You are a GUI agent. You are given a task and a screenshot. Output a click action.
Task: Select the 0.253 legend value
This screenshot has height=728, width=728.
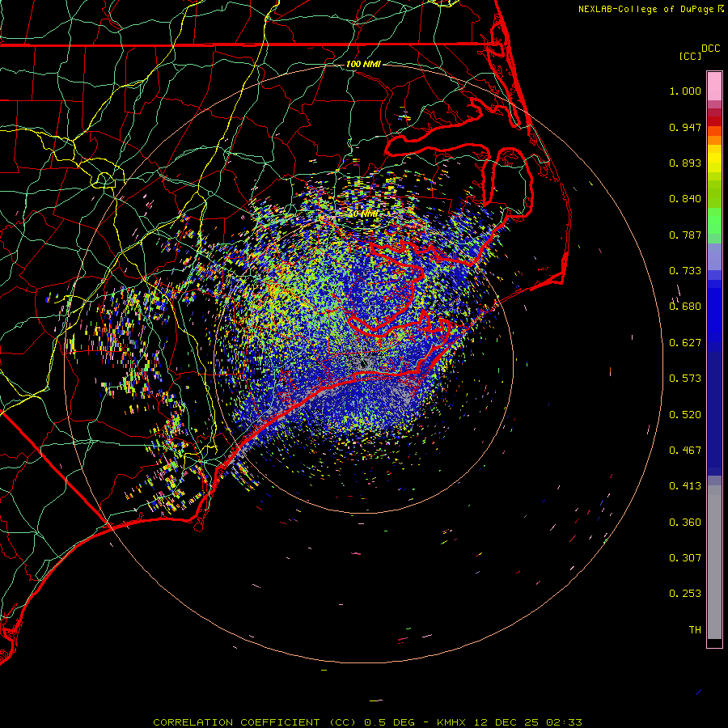click(x=685, y=594)
